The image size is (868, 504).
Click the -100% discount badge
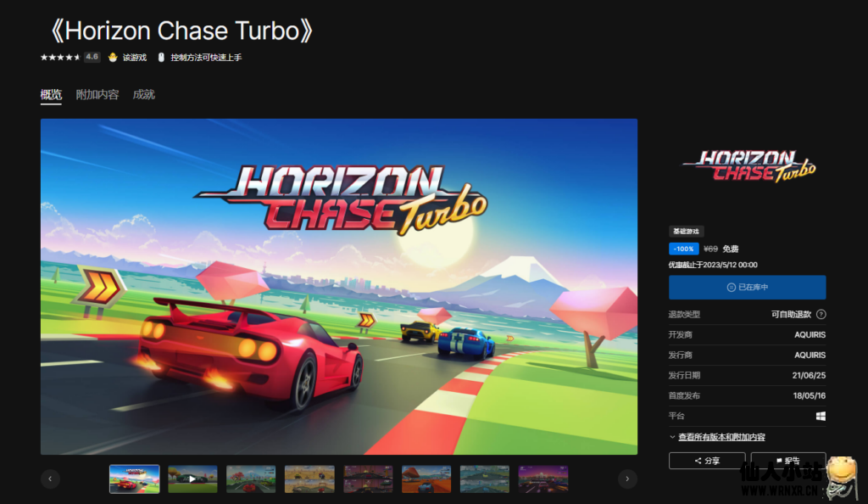(x=684, y=249)
